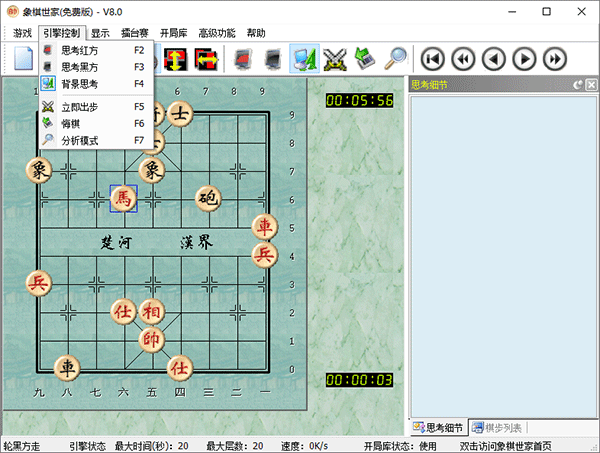Open the 高级功能 menu
The width and height of the screenshot is (600, 453).
tap(217, 33)
